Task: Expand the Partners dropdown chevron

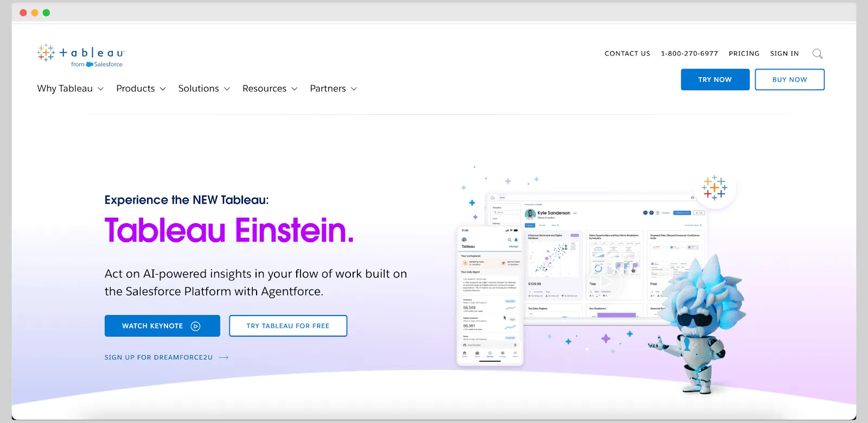Action: click(354, 89)
